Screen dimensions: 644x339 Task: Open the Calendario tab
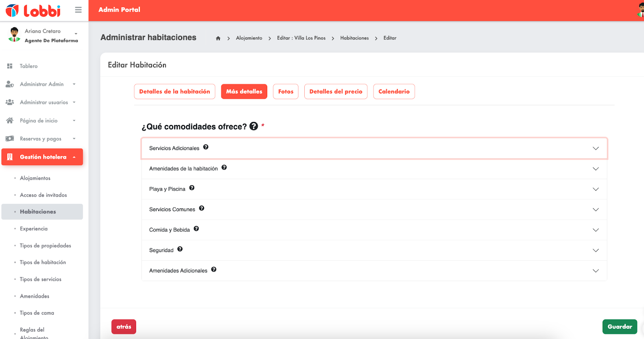pos(394,92)
